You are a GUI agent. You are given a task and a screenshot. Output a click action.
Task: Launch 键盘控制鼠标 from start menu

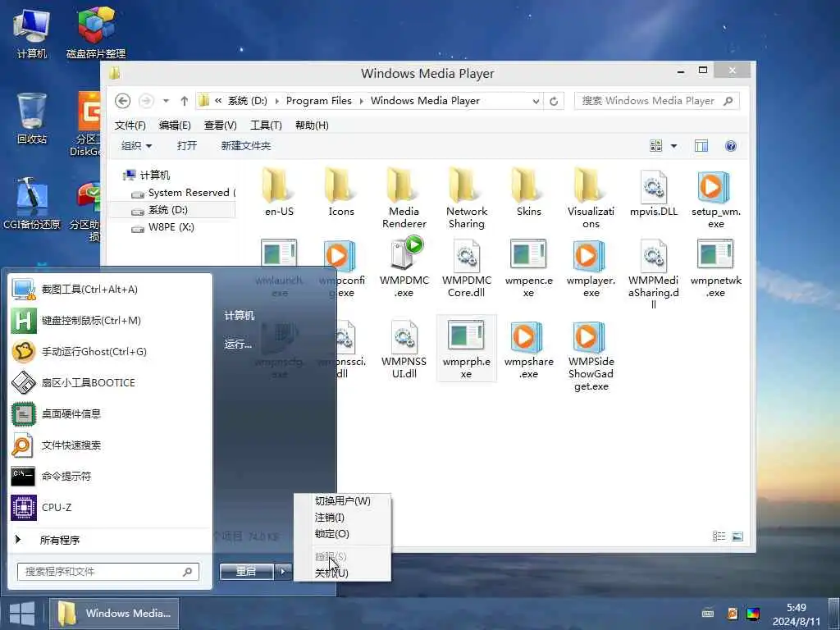(x=110, y=321)
